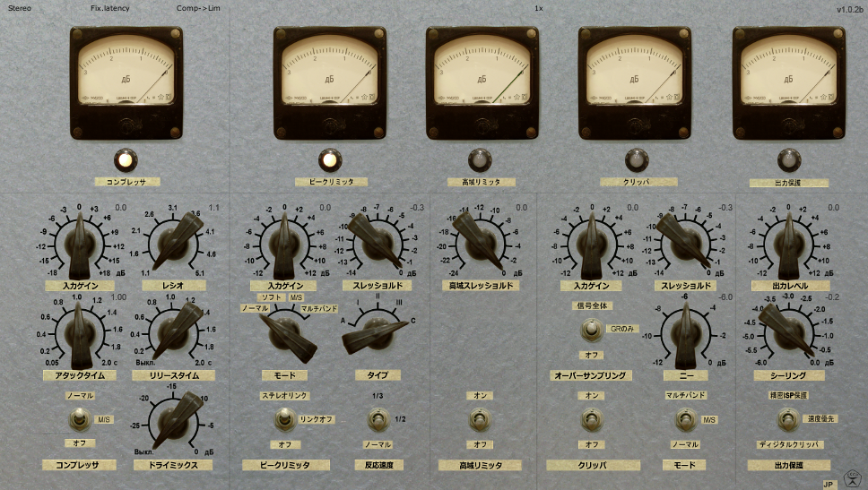This screenshot has width=868, height=490.
Task: Select the GRのみ oversampling label
Action: 622,329
